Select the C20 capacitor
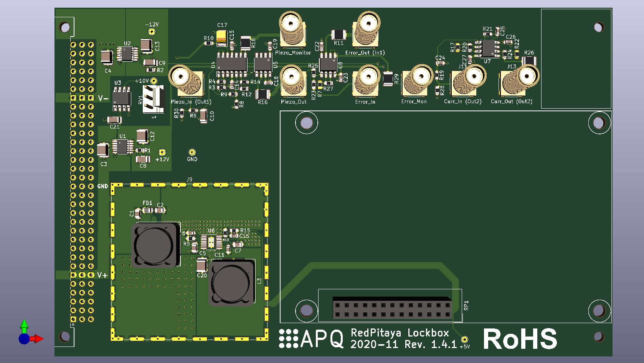The image size is (644, 363). coord(201,265)
